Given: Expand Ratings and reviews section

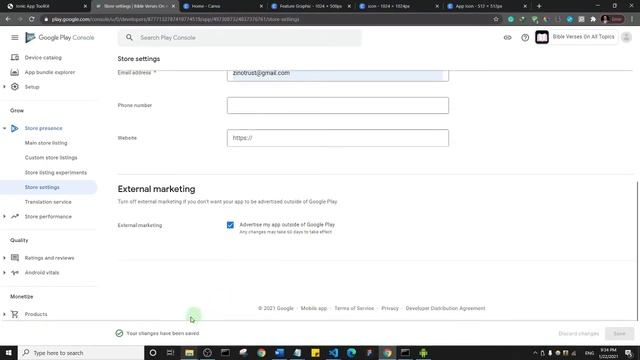Looking at the screenshot, I should coord(4,258).
